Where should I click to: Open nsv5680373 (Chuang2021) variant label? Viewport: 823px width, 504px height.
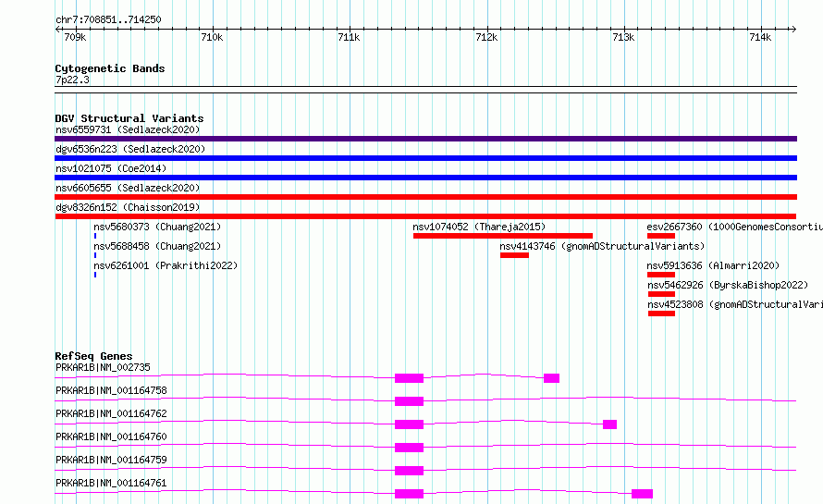pyautogui.click(x=157, y=227)
